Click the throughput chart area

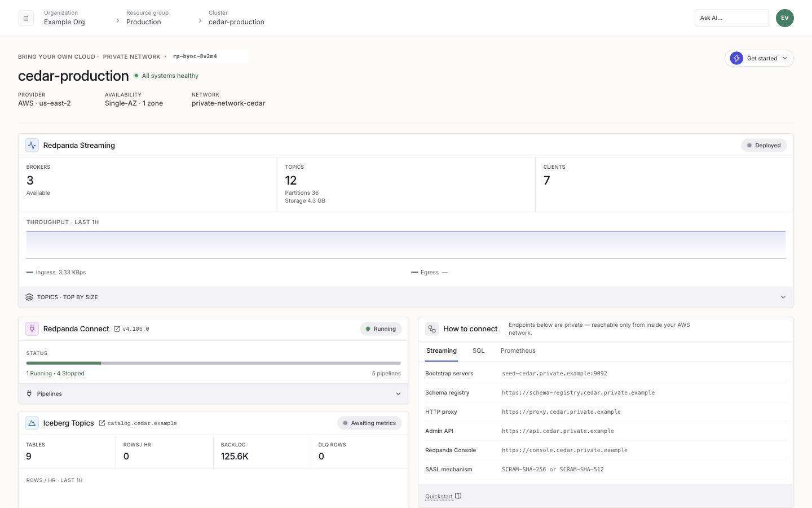406,245
